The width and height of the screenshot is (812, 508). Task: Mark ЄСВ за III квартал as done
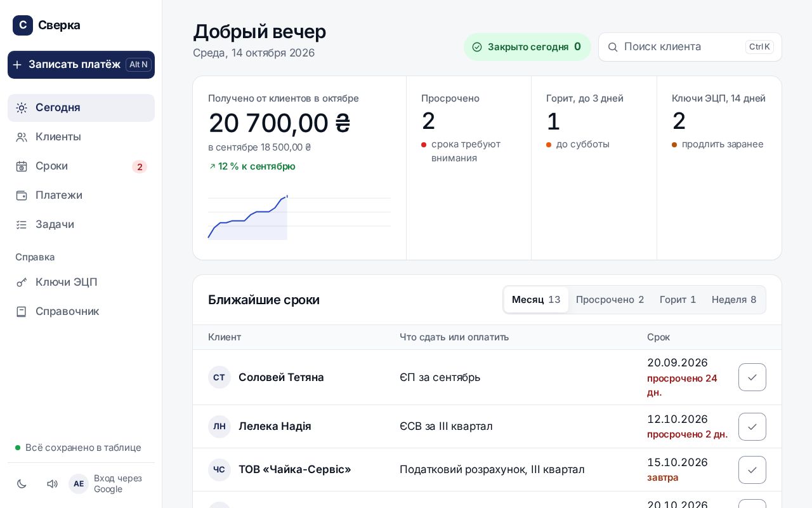pos(752,427)
